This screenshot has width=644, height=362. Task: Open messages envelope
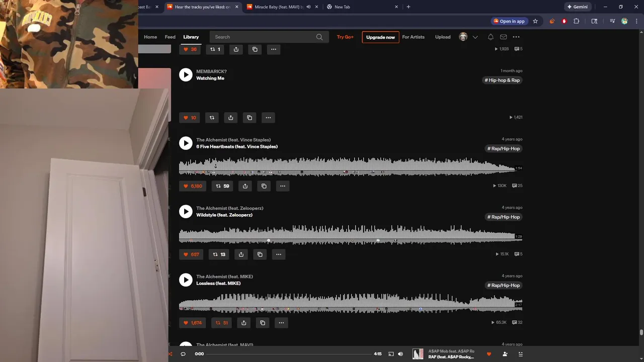tap(503, 37)
